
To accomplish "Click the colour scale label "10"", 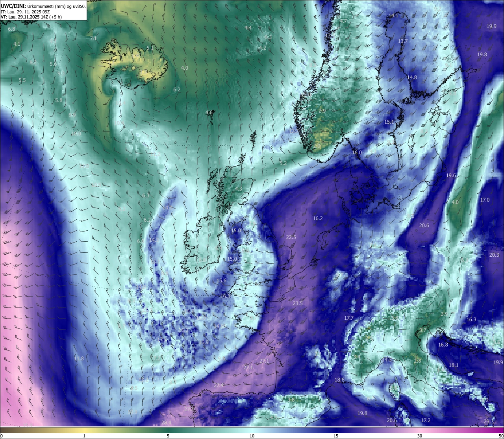I will coord(252,436).
